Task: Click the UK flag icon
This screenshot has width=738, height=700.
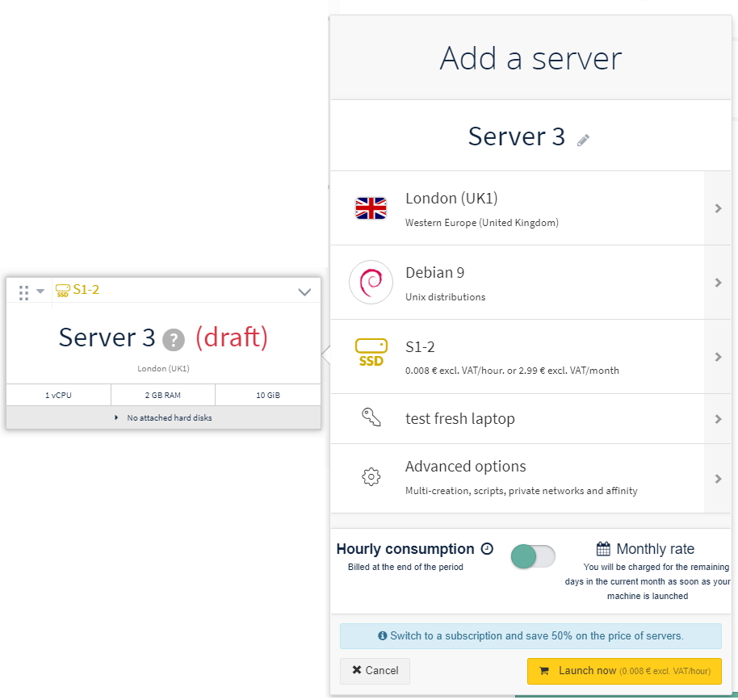Action: click(x=371, y=208)
